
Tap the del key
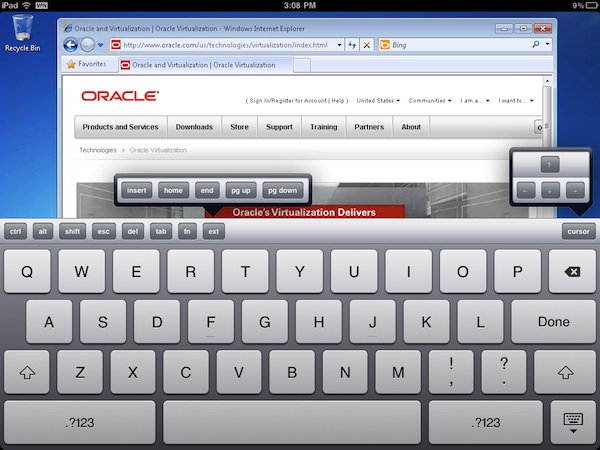click(x=133, y=231)
